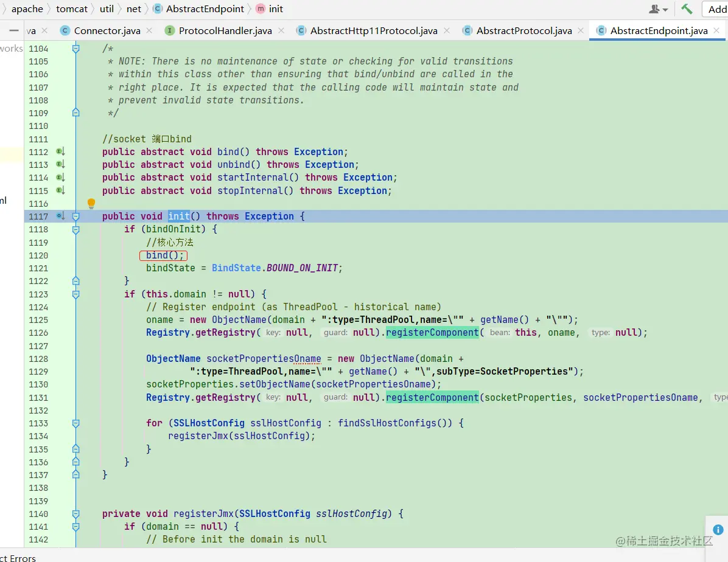Click registerJmx(sslHostConfig) call on line 1134
The image size is (728, 562).
(242, 435)
